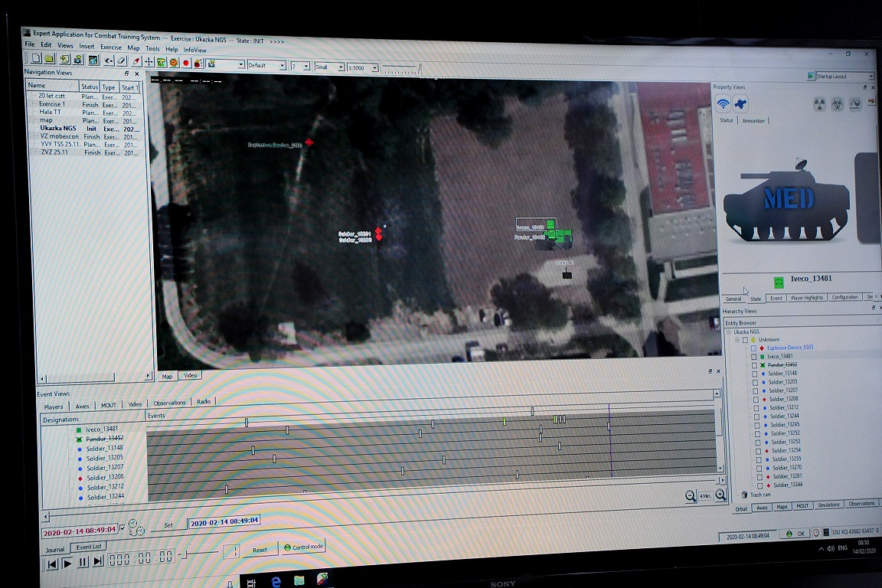Check the Soldier_13148 entity checkbox

click(x=755, y=374)
